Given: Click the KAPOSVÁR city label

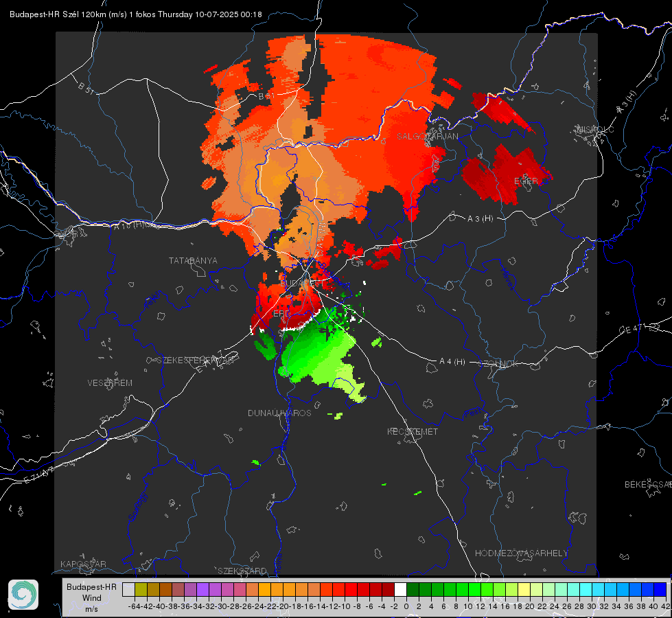Looking at the screenshot, I should 83,564.
